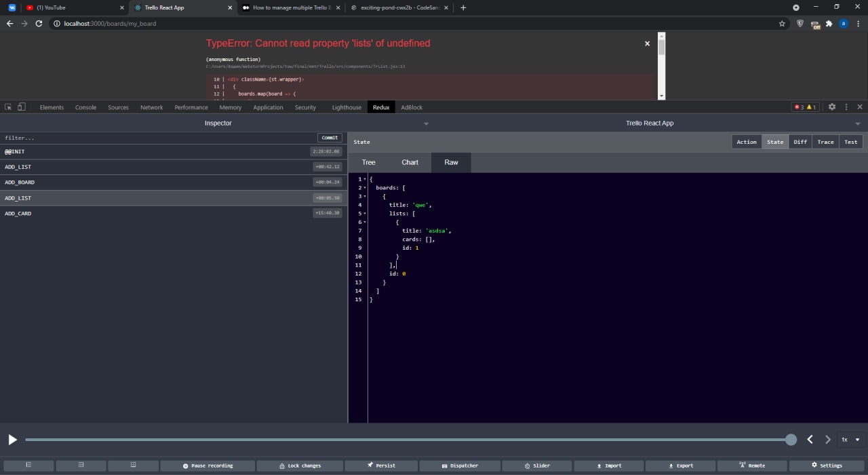Show the state as Tree

[x=368, y=162]
